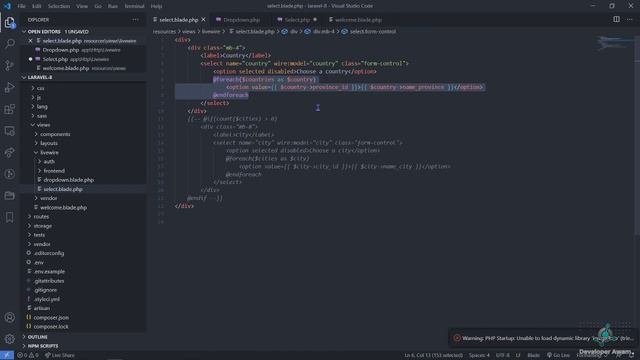640x360 pixels.
Task: Click the line and column indicator
Action: click(x=433, y=355)
